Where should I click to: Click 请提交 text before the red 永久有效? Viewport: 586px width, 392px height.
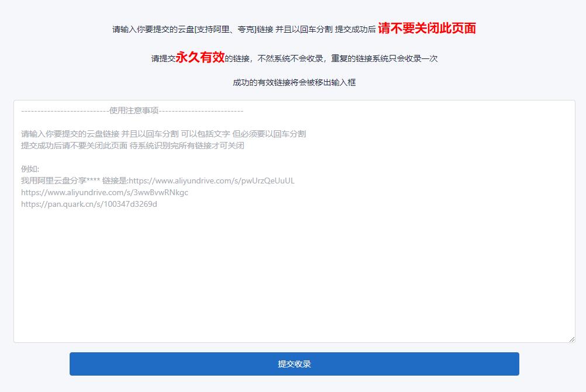click(x=163, y=58)
